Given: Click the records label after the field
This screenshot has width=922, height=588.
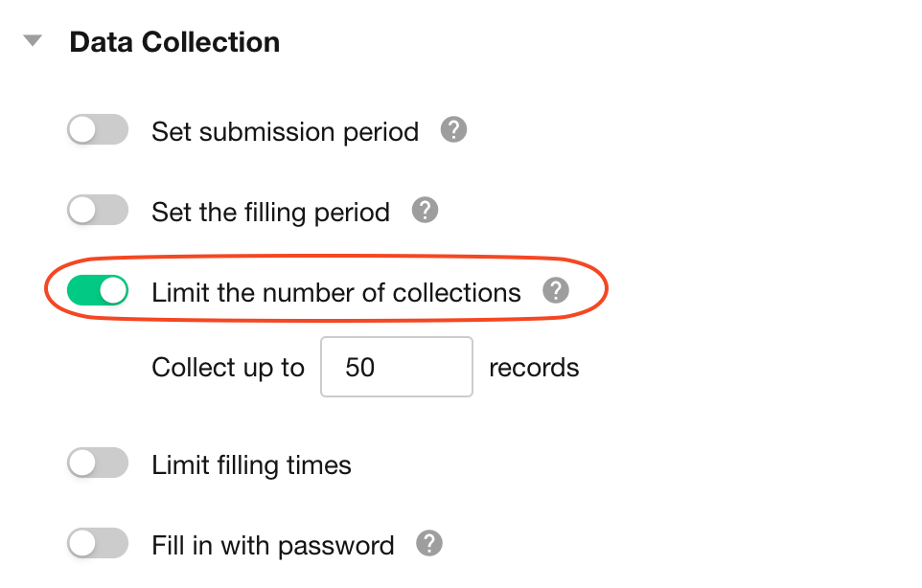Looking at the screenshot, I should click(x=534, y=368).
